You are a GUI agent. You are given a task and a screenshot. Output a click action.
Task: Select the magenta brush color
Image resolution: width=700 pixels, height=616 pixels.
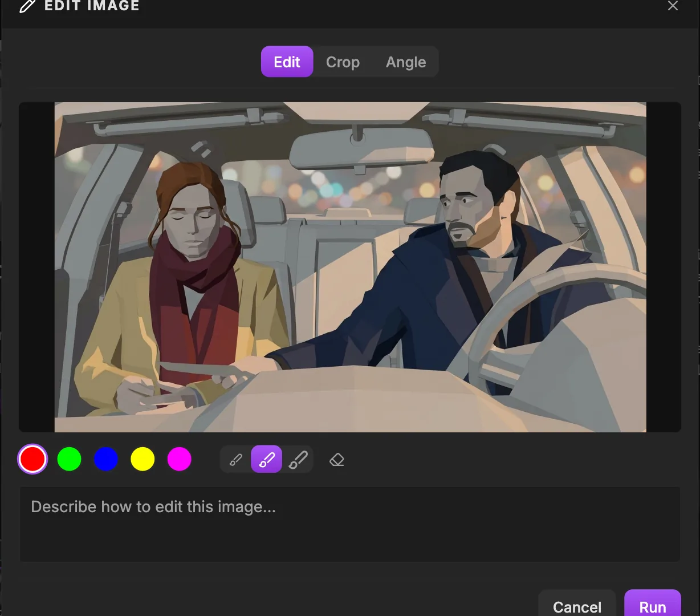click(180, 459)
